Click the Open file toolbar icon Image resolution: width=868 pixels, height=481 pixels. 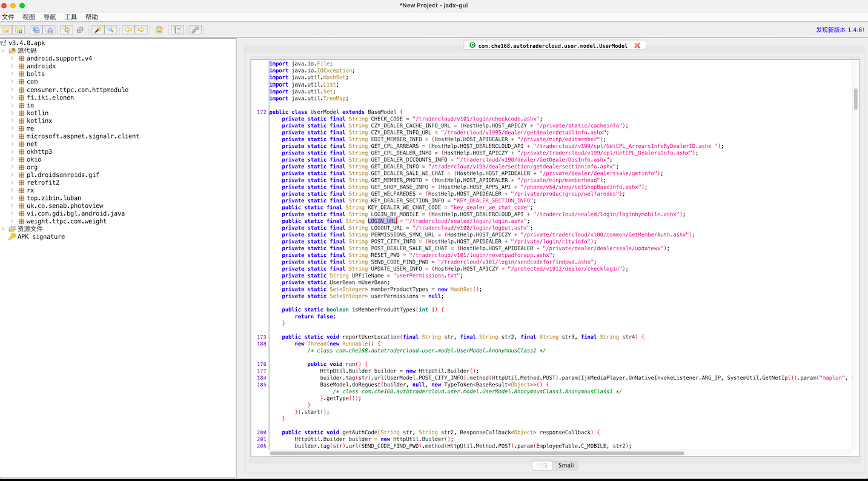coord(7,30)
